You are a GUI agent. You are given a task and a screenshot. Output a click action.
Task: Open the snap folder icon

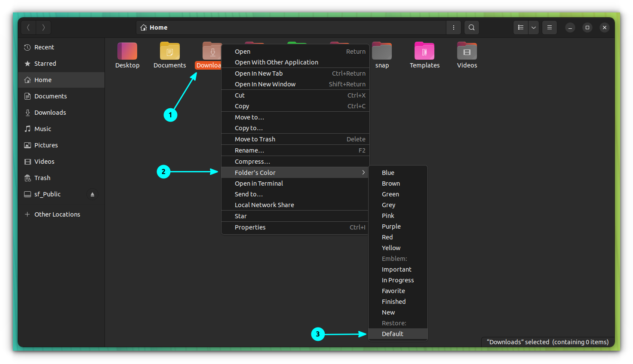[382, 51]
